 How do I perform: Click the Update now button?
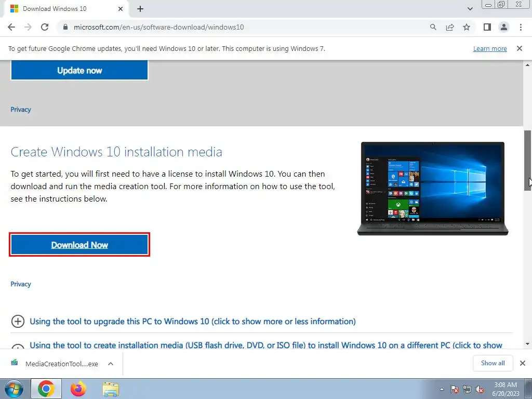[79, 70]
